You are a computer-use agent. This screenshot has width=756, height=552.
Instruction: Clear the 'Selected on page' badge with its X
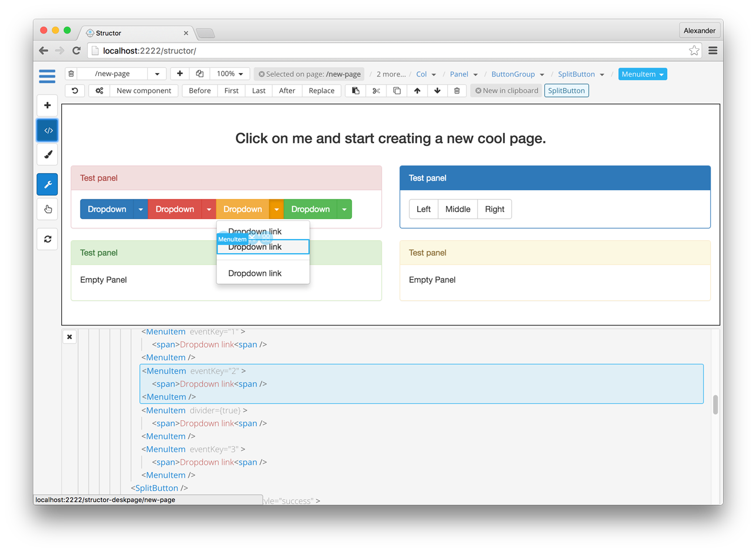(x=262, y=74)
